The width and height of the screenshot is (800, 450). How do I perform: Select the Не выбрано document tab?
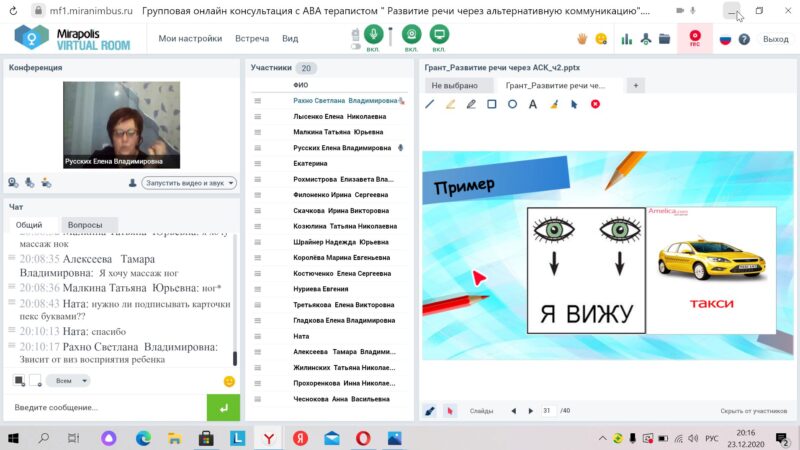click(455, 85)
